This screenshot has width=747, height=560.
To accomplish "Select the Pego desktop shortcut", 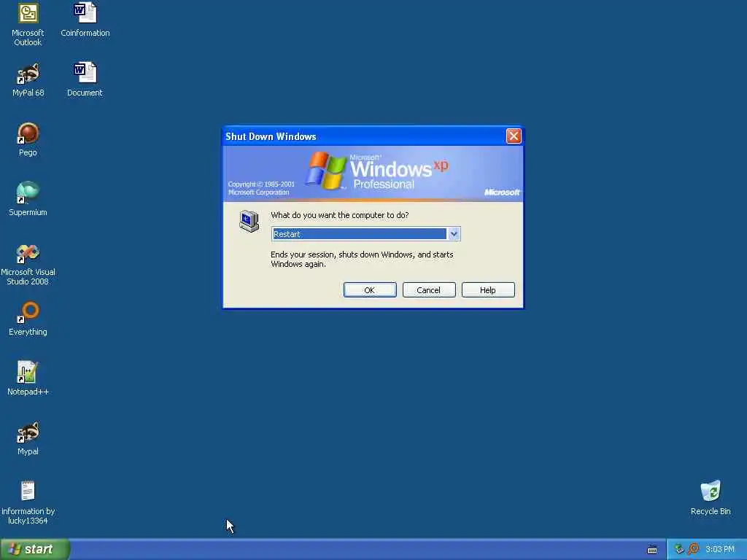I will click(28, 139).
